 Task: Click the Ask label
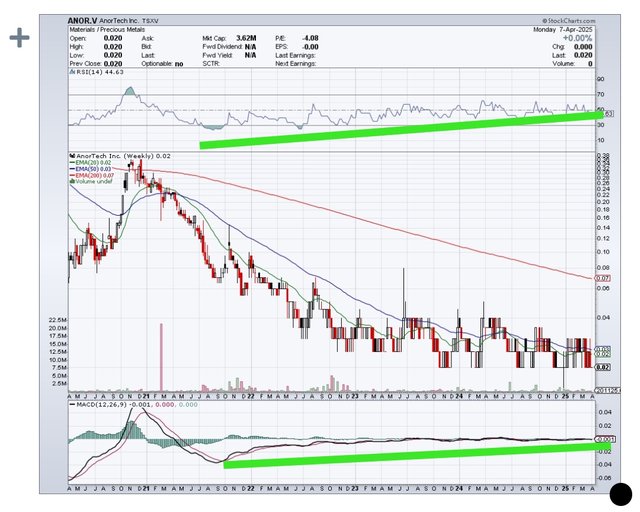pos(147,38)
